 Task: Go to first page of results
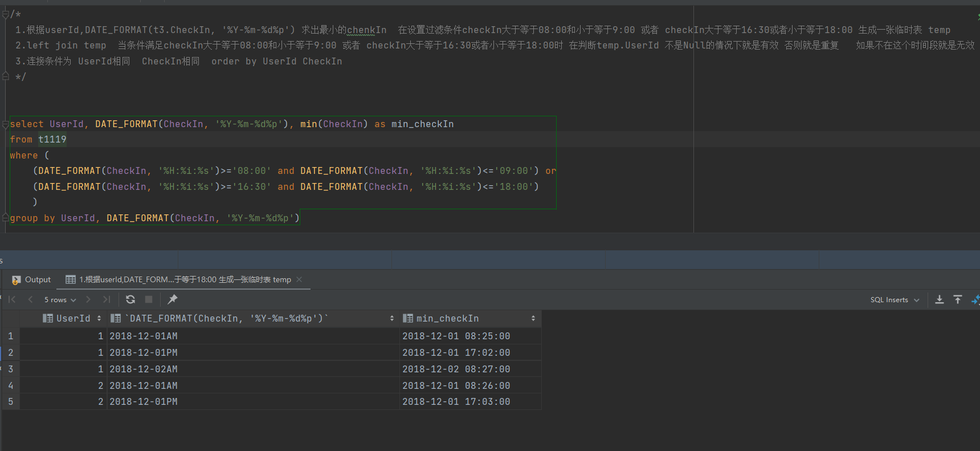click(x=12, y=299)
